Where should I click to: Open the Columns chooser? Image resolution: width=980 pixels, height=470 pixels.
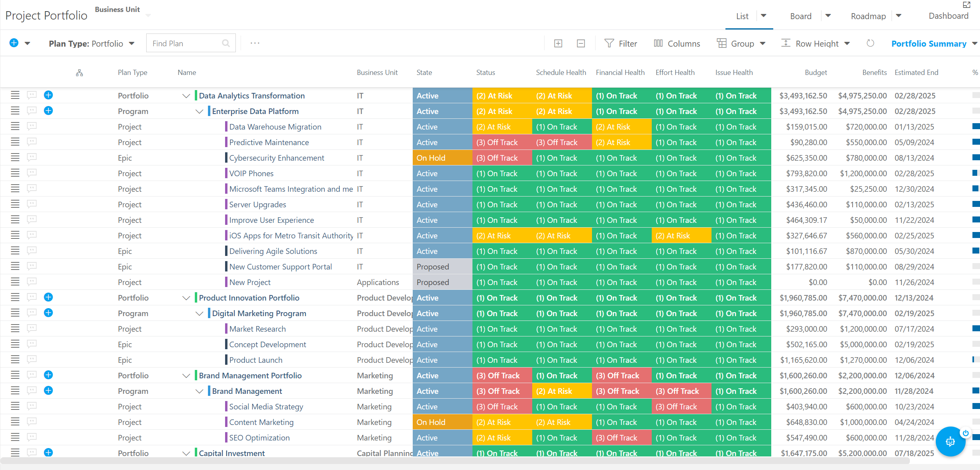[x=677, y=43]
